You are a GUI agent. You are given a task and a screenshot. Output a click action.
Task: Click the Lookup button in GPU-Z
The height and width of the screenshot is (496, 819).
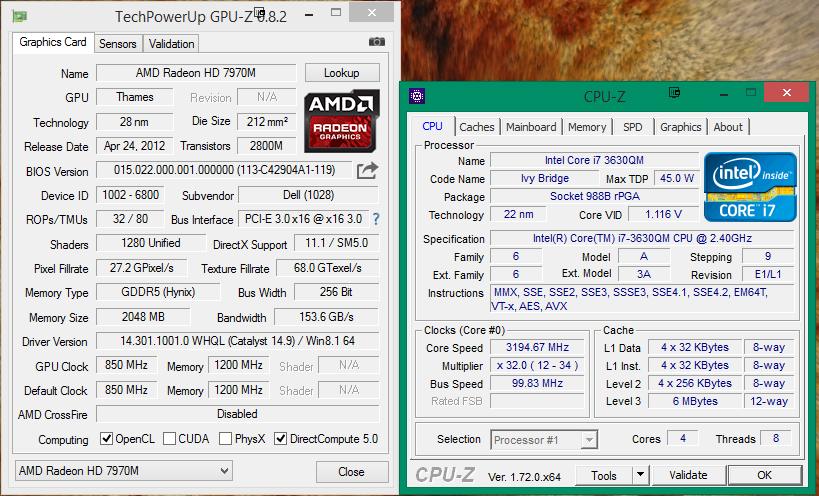[342, 73]
